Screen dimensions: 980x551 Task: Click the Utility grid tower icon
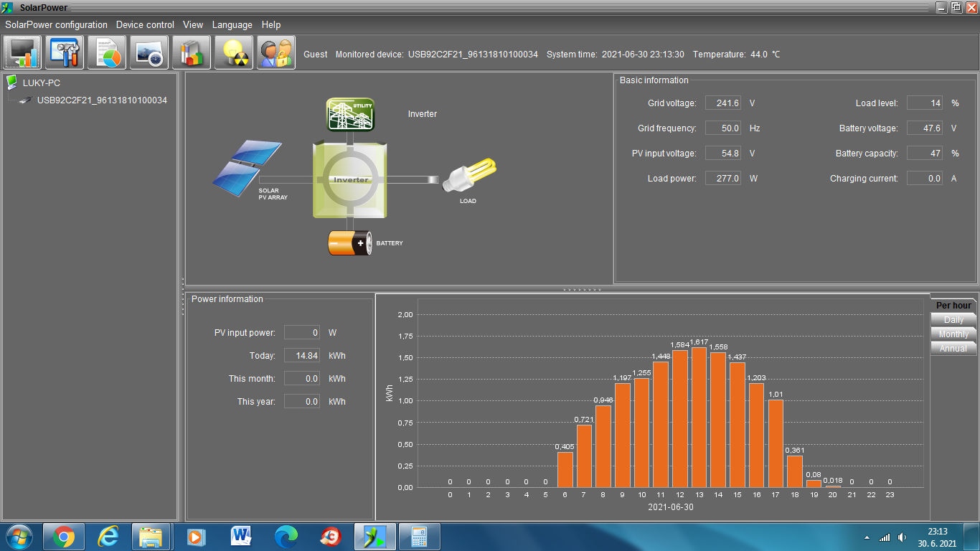click(350, 114)
